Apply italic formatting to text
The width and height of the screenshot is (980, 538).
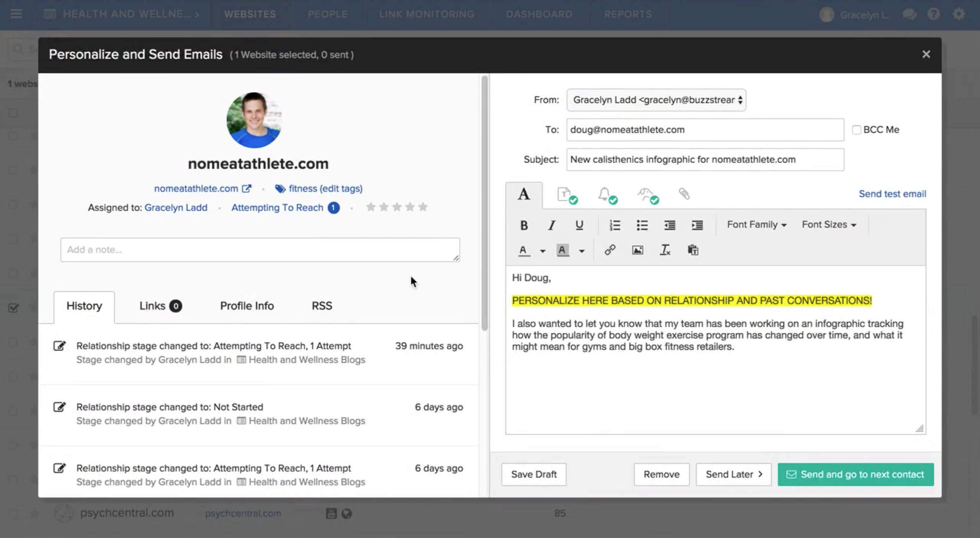551,225
